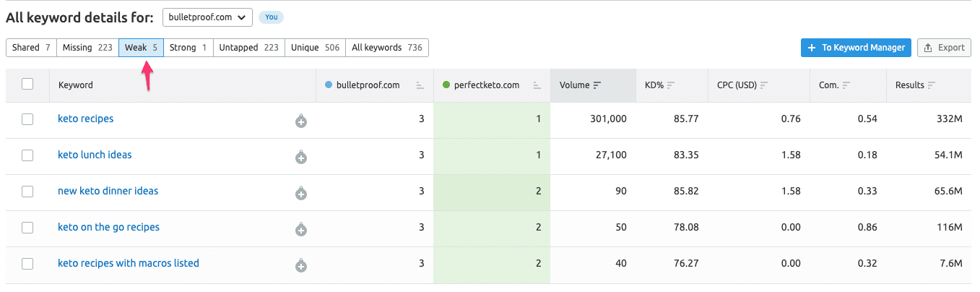Switch to the Missing tab
Image resolution: width=980 pixels, height=292 pixels.
(x=87, y=48)
